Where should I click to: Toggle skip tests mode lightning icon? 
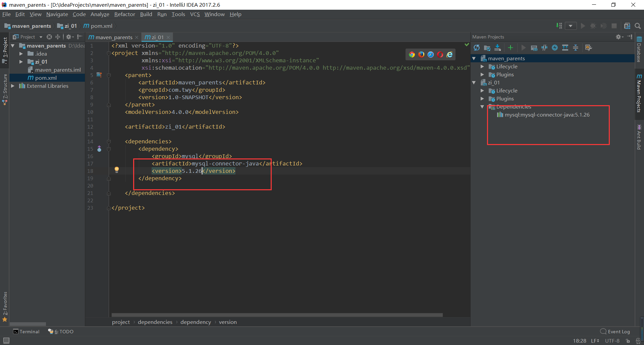[555, 48]
